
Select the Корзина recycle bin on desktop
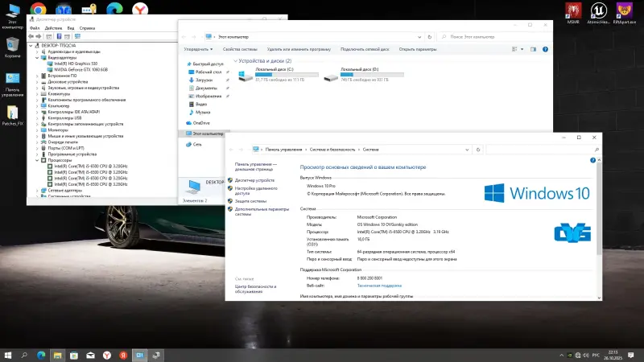click(x=12, y=47)
